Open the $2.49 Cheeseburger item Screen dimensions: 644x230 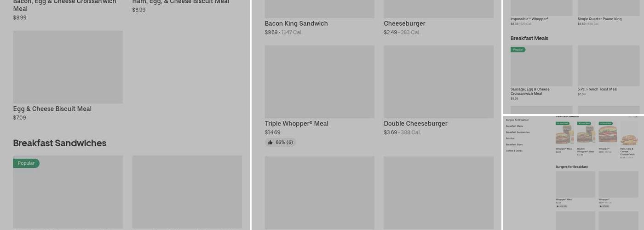click(404, 23)
